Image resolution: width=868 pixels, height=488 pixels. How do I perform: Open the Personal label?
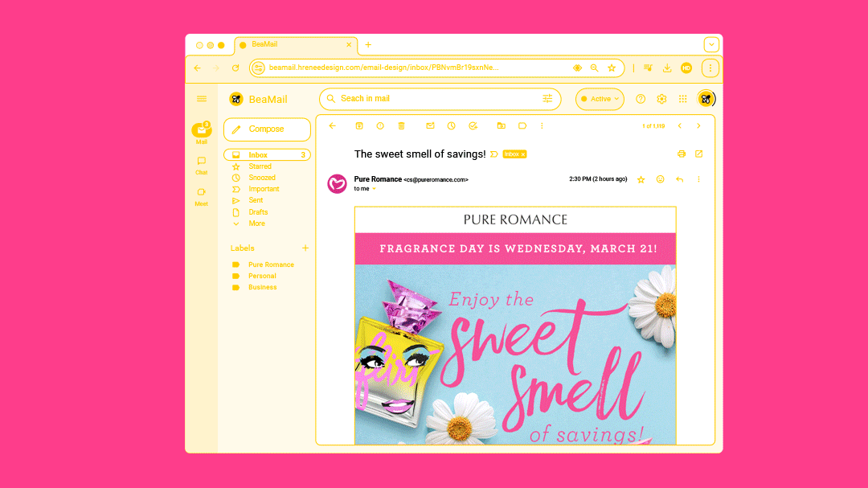coord(262,276)
